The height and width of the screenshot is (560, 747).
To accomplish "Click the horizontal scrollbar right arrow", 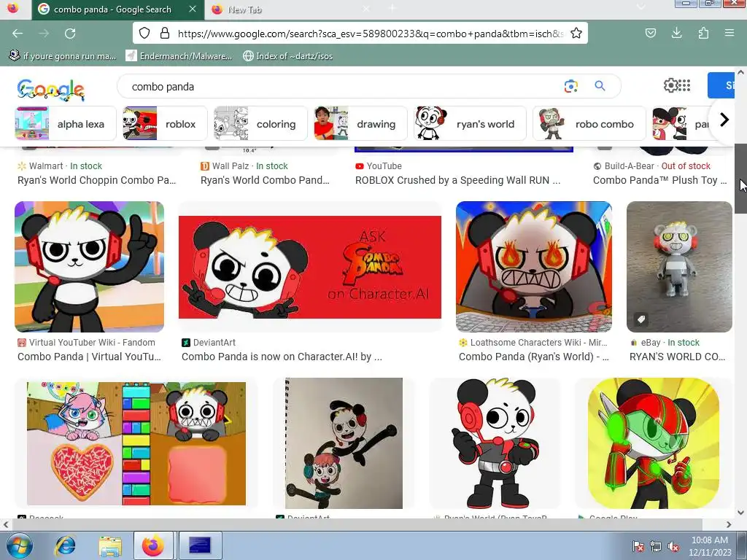I will (x=729, y=524).
